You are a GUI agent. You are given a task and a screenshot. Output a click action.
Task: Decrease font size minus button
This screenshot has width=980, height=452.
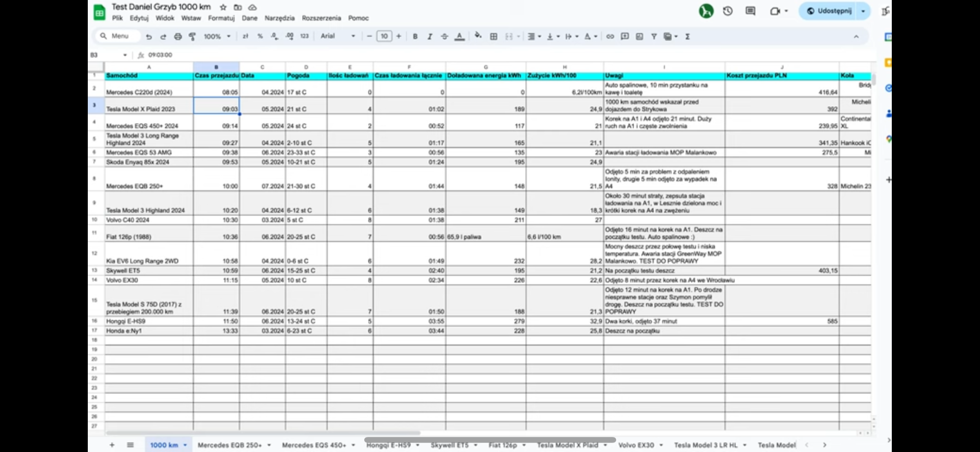369,36
